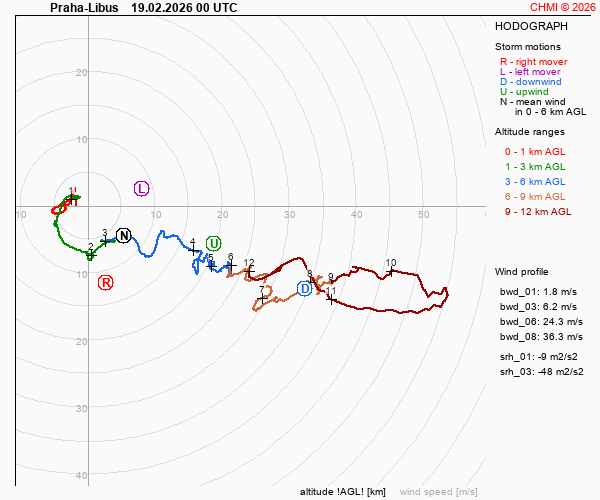Click the '9 - 12 km AGL' legend entry

(538, 211)
